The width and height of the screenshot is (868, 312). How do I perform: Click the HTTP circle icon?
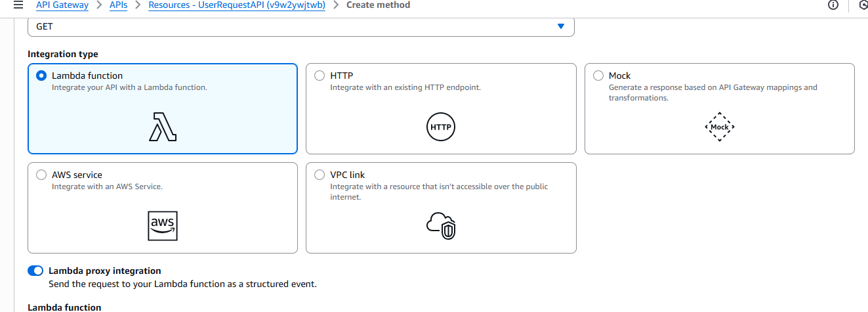tap(441, 127)
